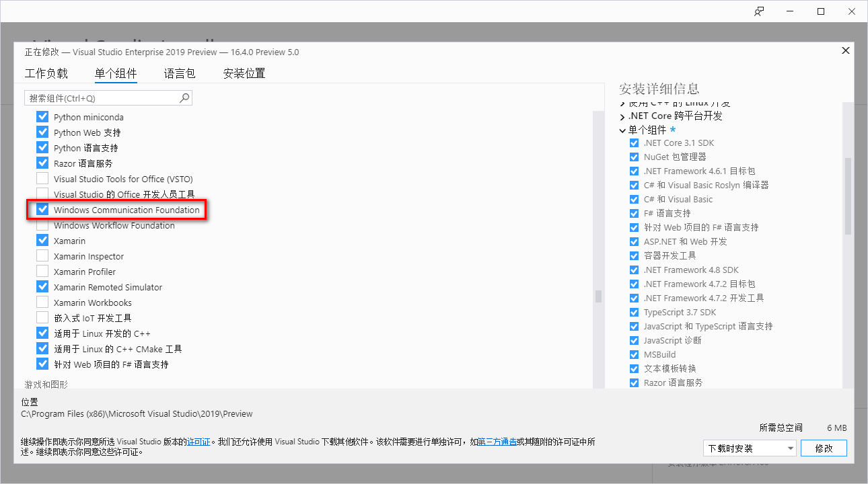
Task: Enable 嵌入式 IoT 开发工具
Action: click(x=42, y=318)
